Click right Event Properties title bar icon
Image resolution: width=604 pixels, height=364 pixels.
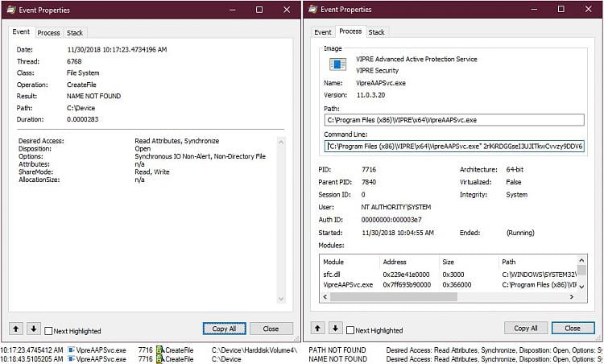click(312, 10)
